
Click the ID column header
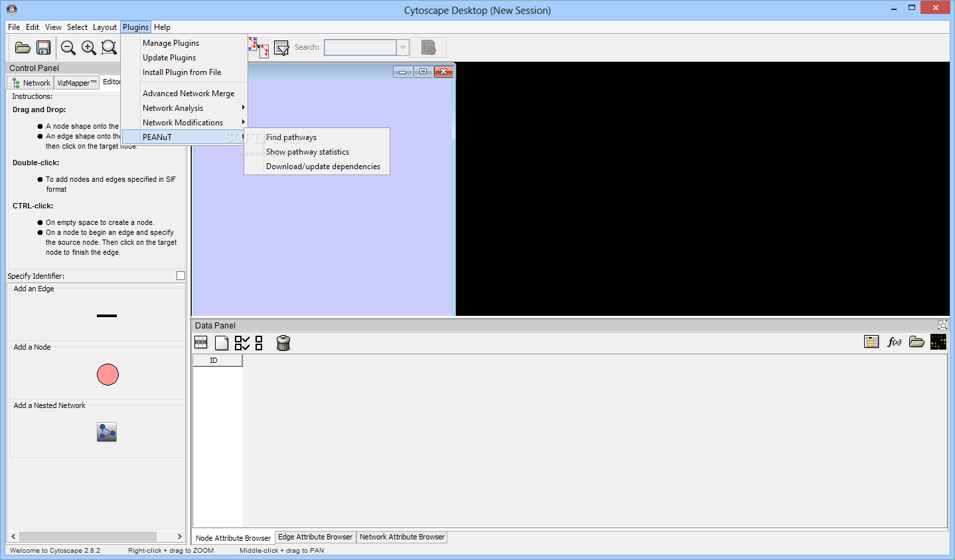click(x=218, y=360)
